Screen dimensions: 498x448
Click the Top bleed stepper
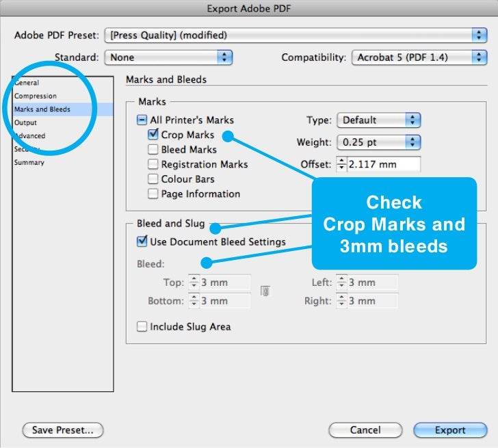pos(194,282)
